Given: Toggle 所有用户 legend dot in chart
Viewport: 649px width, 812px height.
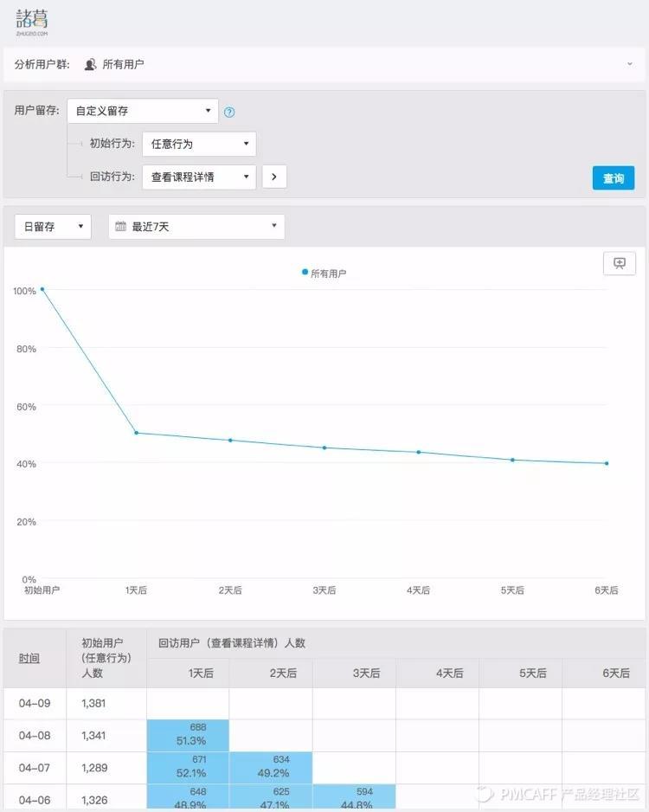Looking at the screenshot, I should coord(305,272).
